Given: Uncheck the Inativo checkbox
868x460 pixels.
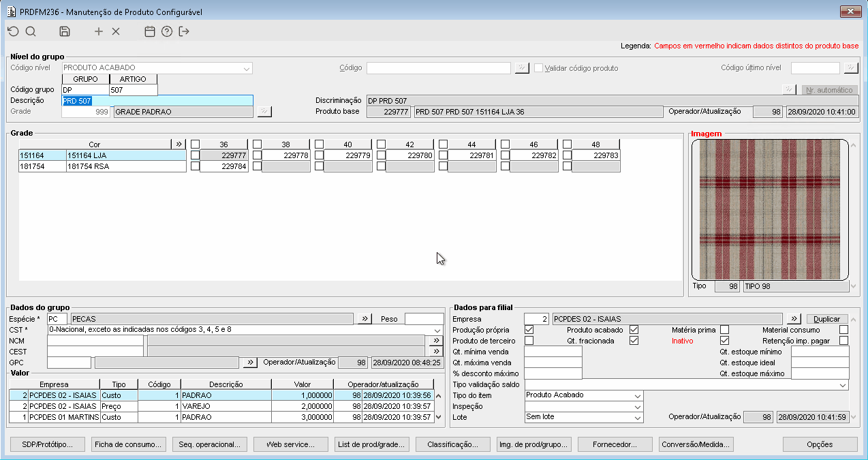Looking at the screenshot, I should [724, 341].
